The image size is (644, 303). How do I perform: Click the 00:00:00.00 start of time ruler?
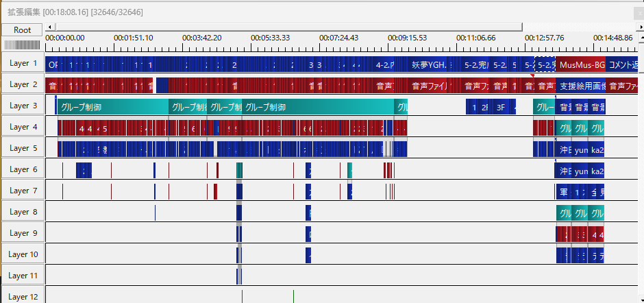[65, 38]
